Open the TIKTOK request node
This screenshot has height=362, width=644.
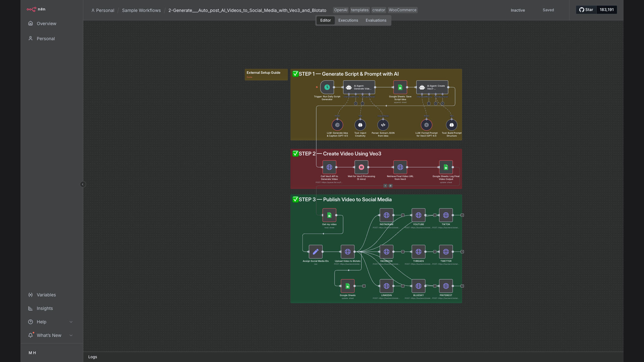pos(446,215)
